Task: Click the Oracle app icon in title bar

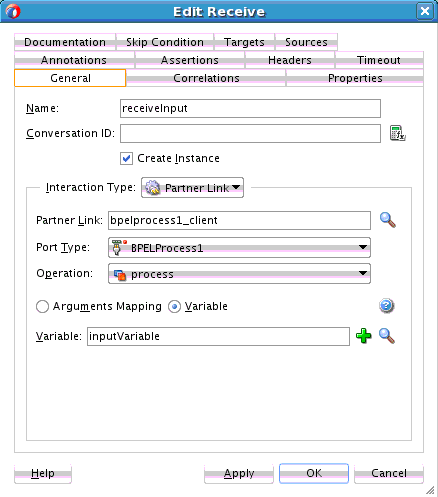Action: coord(13,11)
